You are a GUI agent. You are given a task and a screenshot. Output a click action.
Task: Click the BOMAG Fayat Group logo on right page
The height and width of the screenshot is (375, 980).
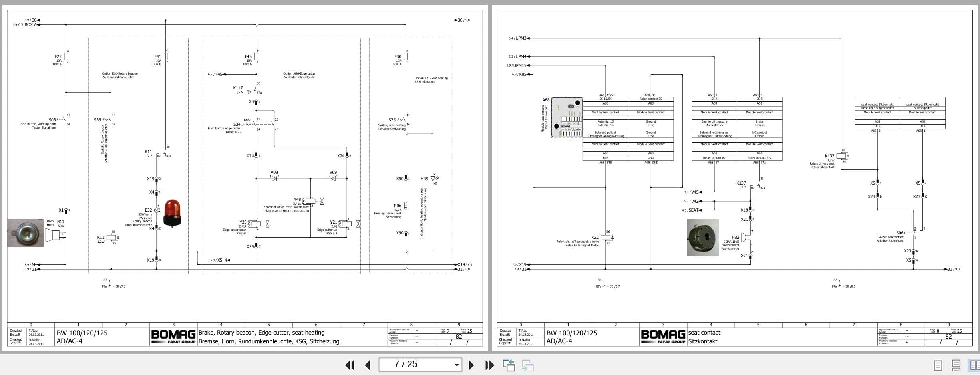[664, 336]
